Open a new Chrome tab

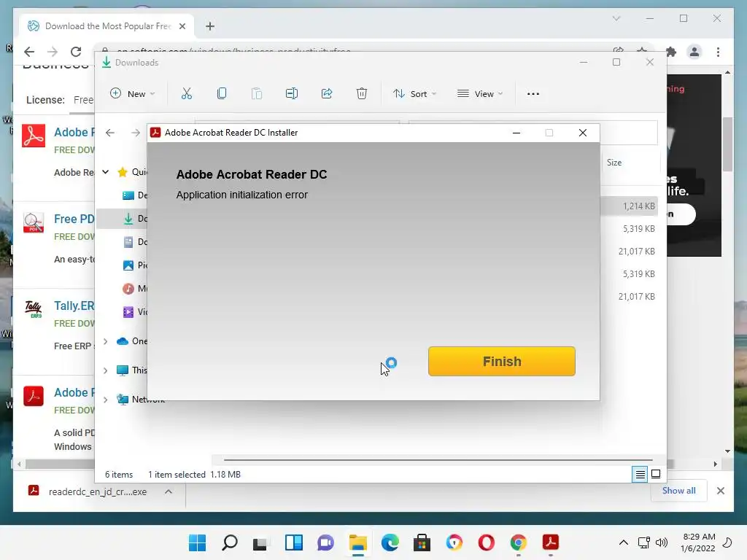(x=210, y=26)
